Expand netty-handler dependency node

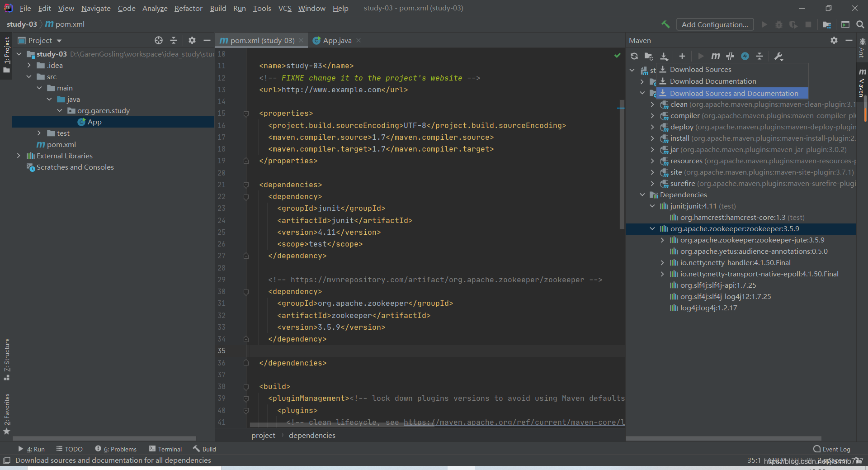click(x=662, y=262)
